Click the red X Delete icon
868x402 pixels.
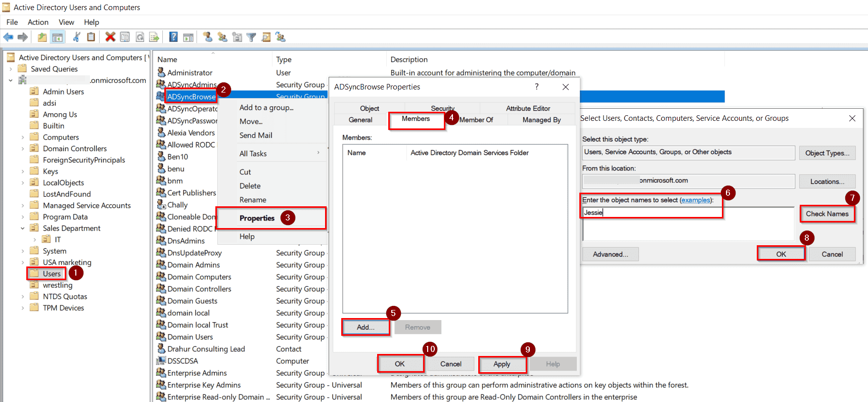click(110, 37)
